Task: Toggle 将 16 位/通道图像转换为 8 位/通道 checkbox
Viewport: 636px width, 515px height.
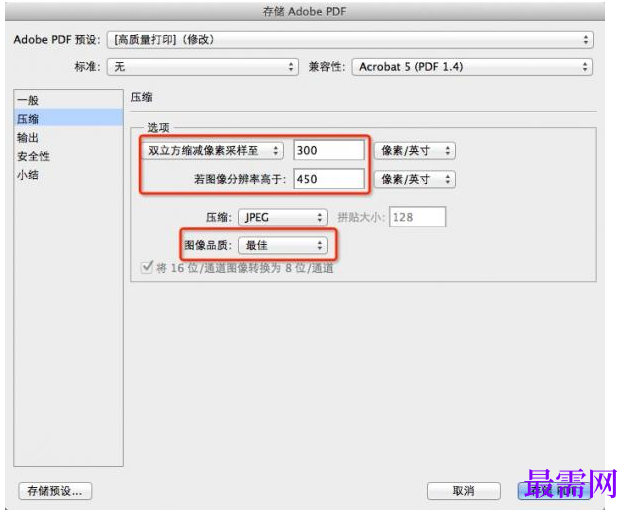Action: (146, 267)
